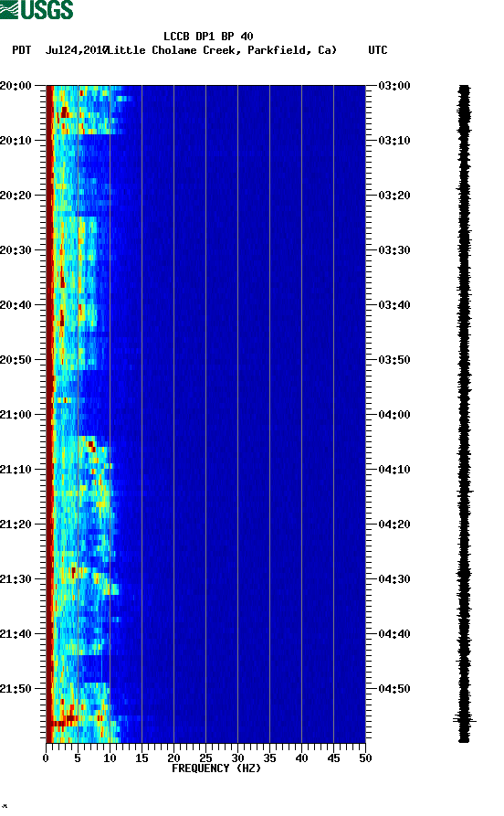Screen dimensions: 504x816
Task: Click the 20:50 PDT time label
Action: point(16,360)
